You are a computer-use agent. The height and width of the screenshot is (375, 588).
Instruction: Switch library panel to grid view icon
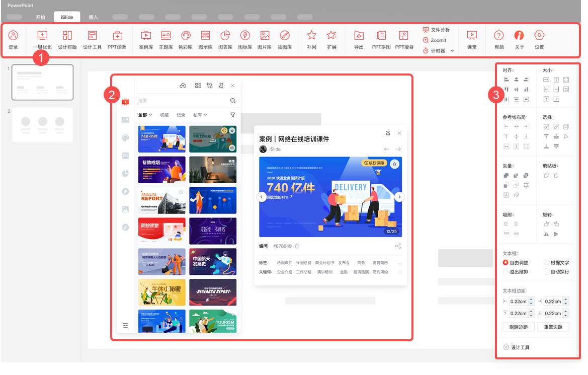pos(198,86)
